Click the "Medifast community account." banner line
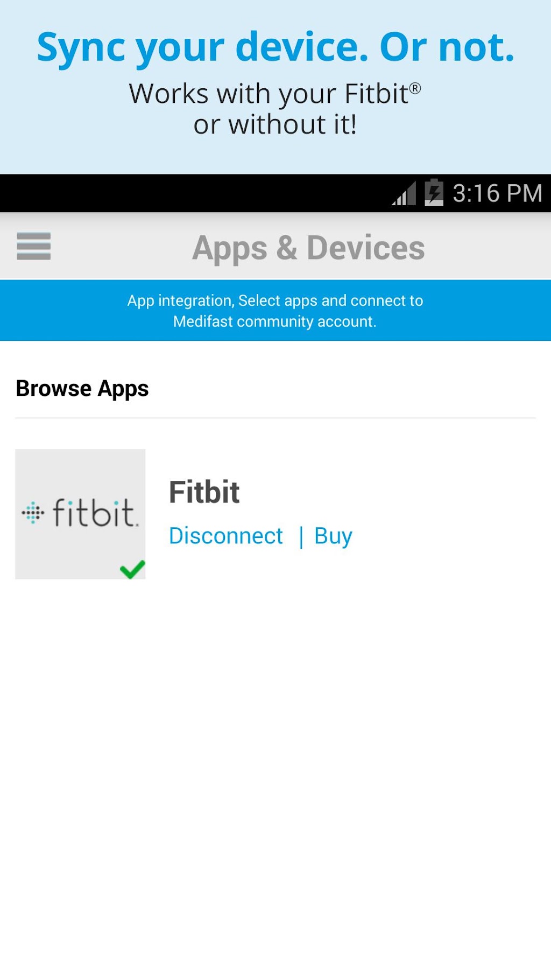This screenshot has height=980, width=551. tap(275, 321)
